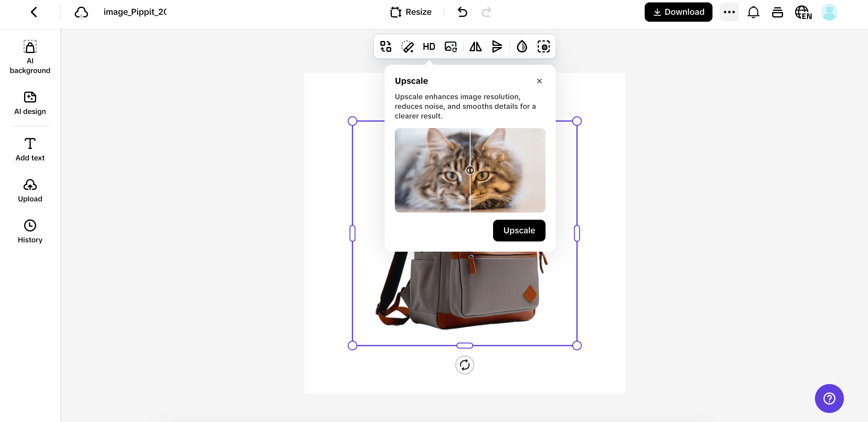Click the Upscale button in the dialog
This screenshot has width=868, height=422.
click(519, 231)
